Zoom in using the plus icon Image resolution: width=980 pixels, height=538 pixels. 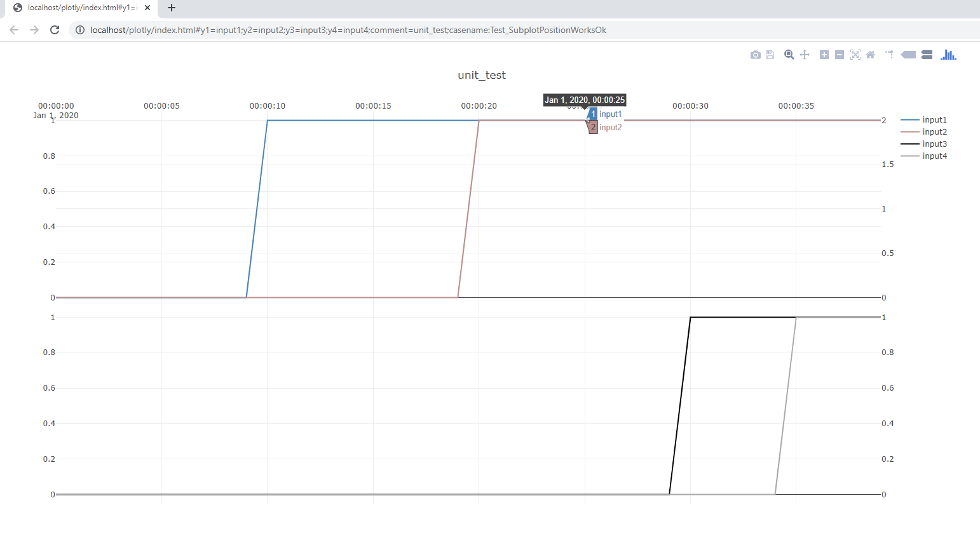(824, 55)
